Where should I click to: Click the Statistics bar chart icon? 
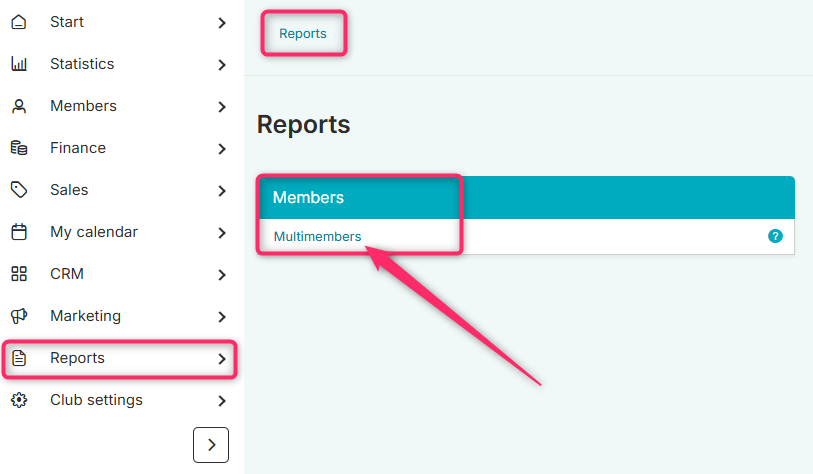pos(19,64)
